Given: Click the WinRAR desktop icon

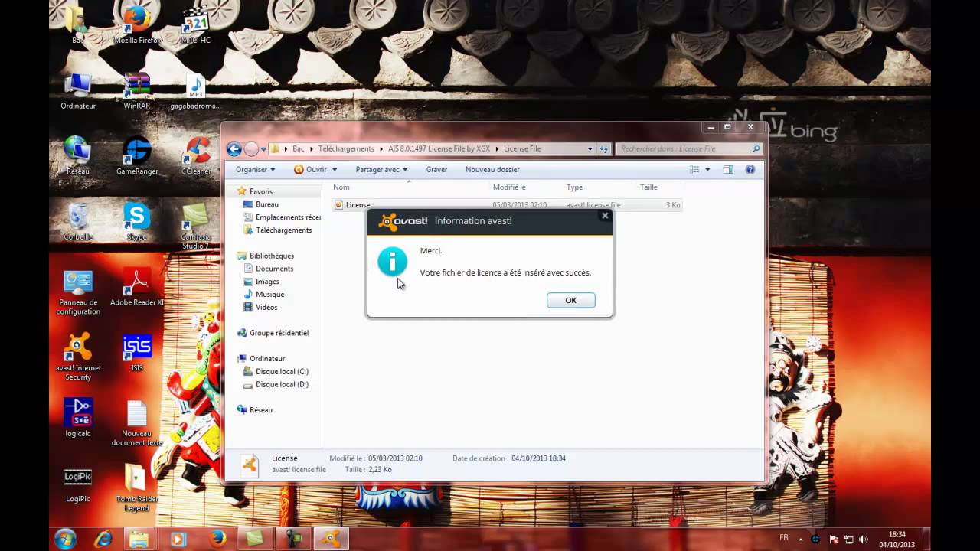Looking at the screenshot, I should 137,91.
